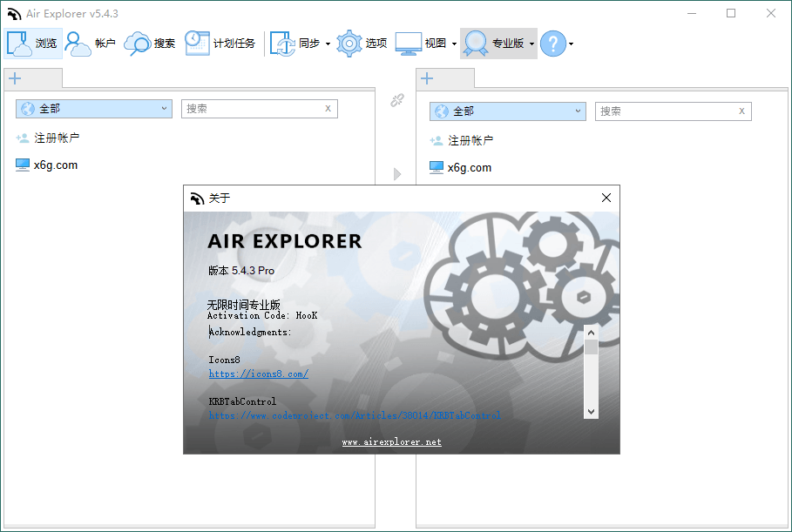Open the KRBTabControl CodeProject link
Image resolution: width=792 pixels, height=532 pixels.
coord(351,415)
